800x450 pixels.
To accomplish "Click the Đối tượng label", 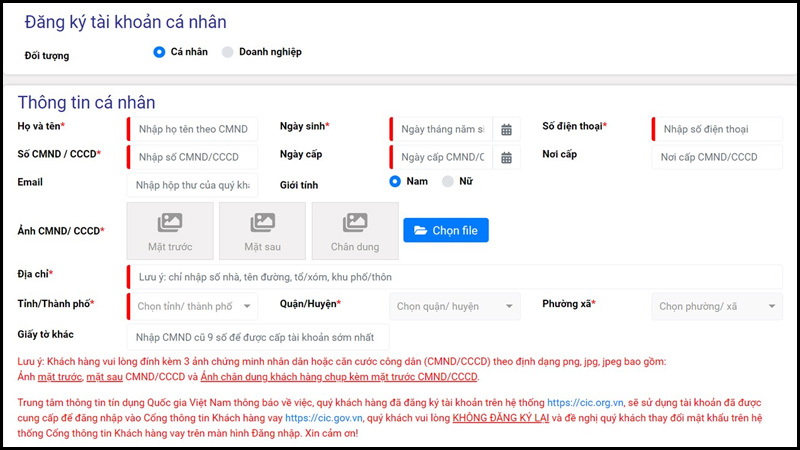I will click(47, 56).
